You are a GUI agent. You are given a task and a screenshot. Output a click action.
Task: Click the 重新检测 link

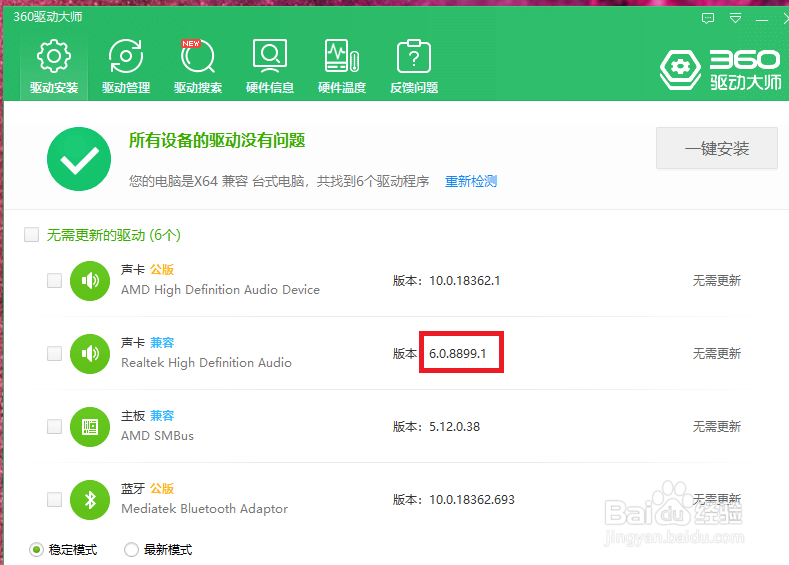pyautogui.click(x=470, y=181)
